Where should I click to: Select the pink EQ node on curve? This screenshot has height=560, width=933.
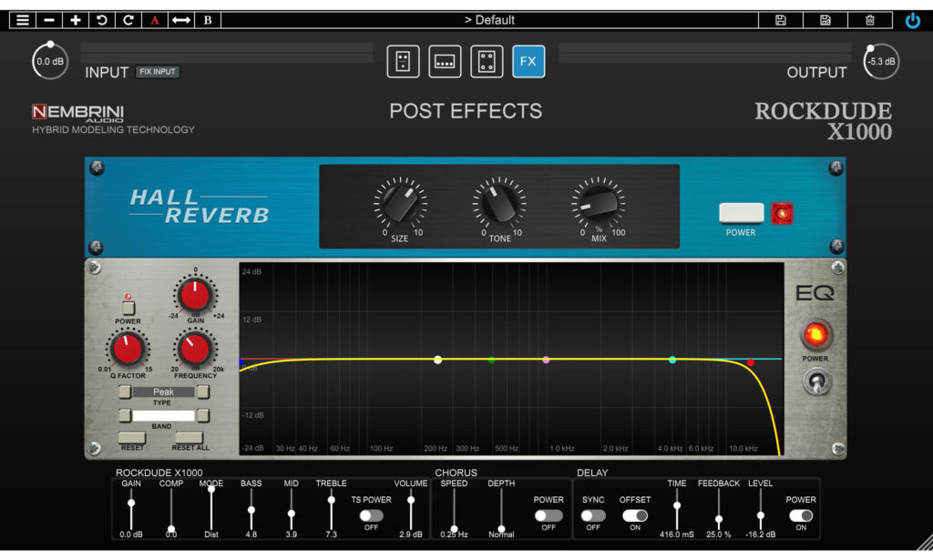pos(547,360)
